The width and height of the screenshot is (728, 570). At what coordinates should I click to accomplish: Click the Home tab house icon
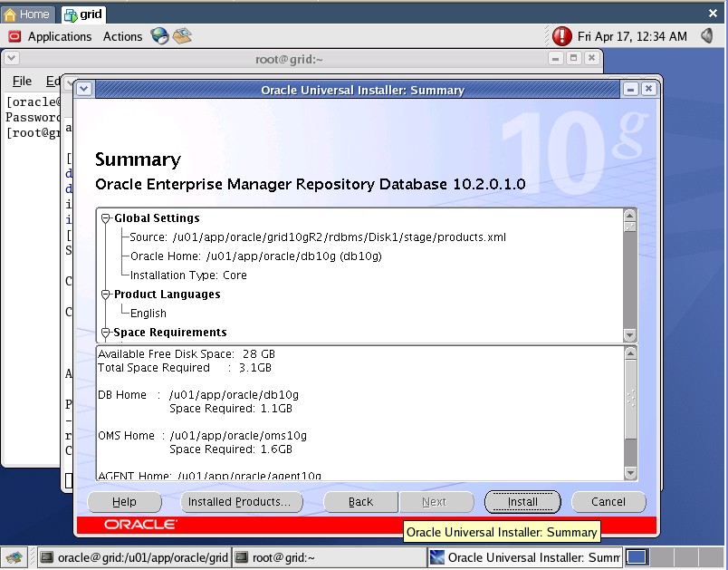tap(11, 14)
